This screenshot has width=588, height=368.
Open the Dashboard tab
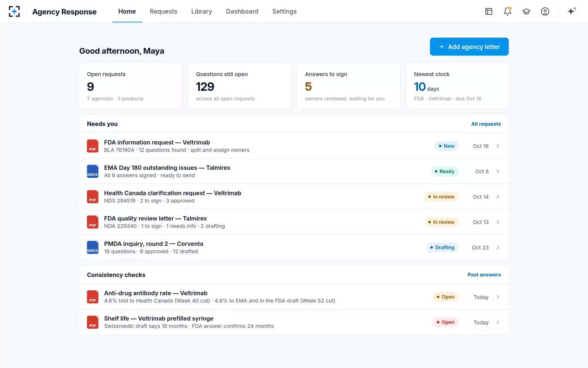242,11
